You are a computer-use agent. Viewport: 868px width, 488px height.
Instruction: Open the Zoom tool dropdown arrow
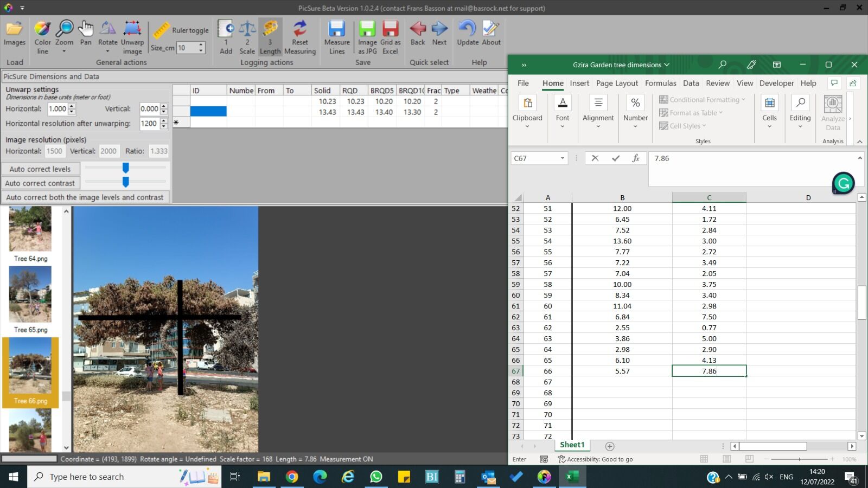64,52
